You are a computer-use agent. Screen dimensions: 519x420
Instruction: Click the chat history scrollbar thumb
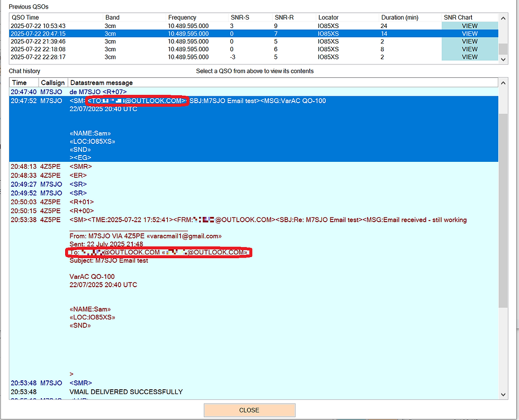(503, 211)
